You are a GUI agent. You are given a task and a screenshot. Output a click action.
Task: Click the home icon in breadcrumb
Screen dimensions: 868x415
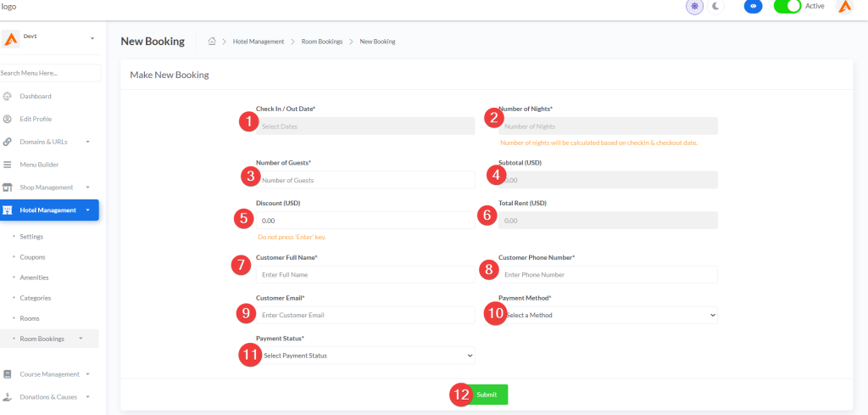tap(212, 42)
